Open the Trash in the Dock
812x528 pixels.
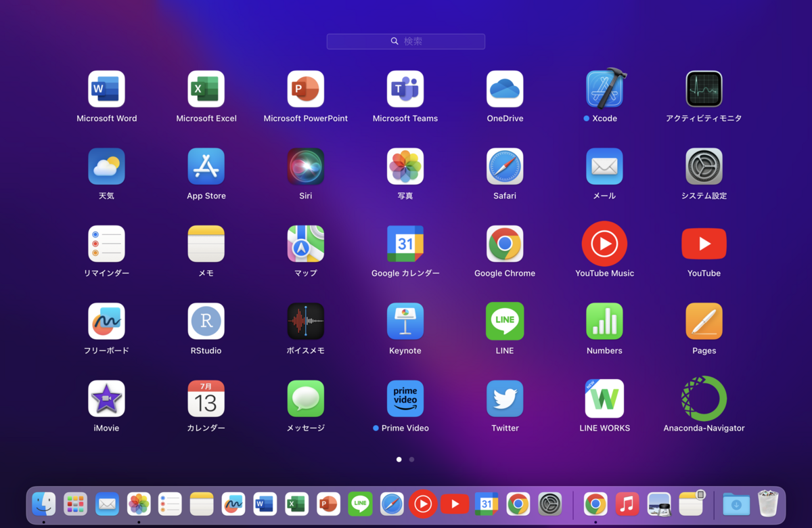pos(768,504)
